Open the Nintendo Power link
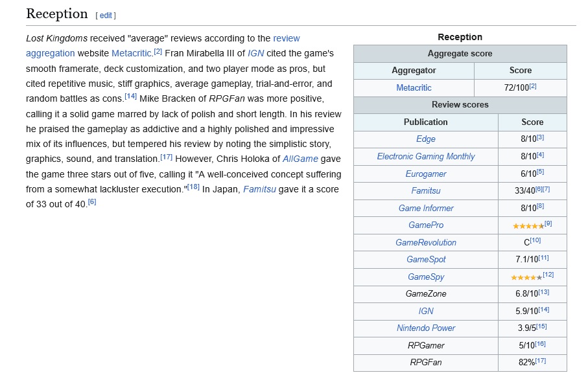 click(x=426, y=328)
